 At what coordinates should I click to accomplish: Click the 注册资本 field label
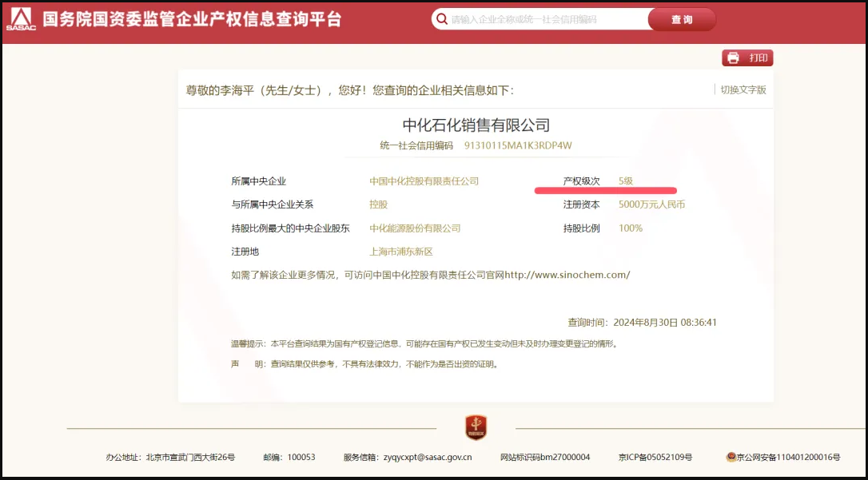581,204
